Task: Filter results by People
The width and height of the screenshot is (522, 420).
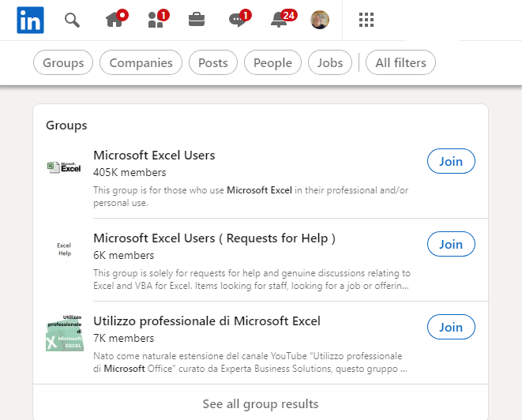Action: (x=272, y=62)
